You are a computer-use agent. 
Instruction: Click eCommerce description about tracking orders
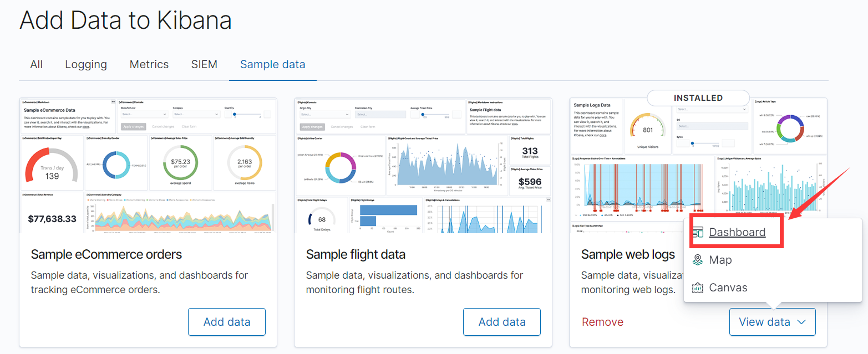[x=139, y=282]
